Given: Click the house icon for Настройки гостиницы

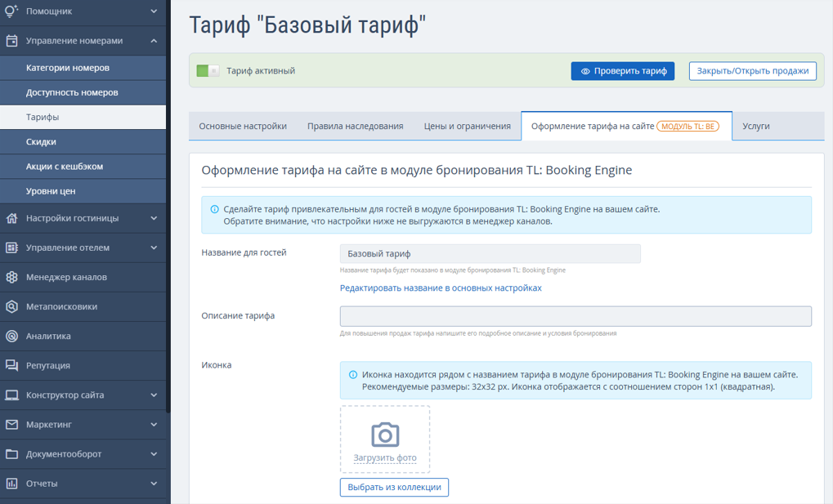Looking at the screenshot, I should [11, 218].
